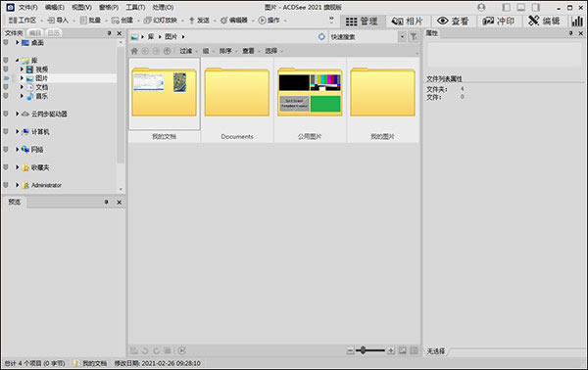Open the Tools(T) menu
Screen dimensions: 588x370
(x=135, y=7)
